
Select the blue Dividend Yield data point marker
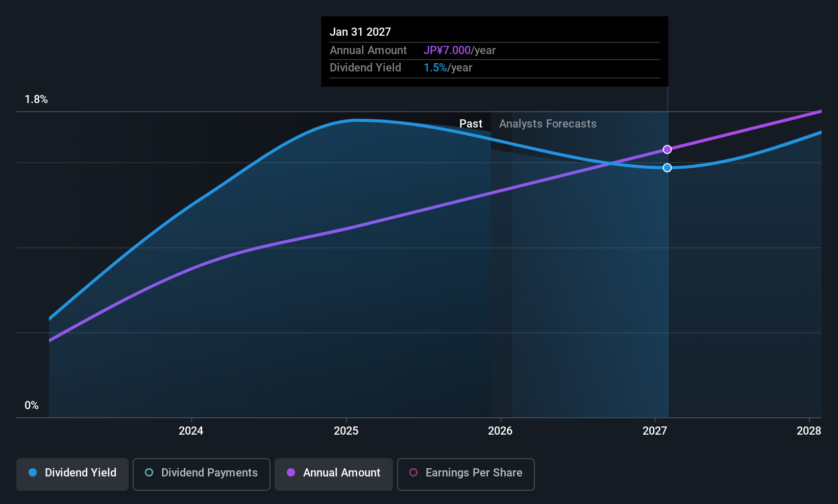point(667,168)
